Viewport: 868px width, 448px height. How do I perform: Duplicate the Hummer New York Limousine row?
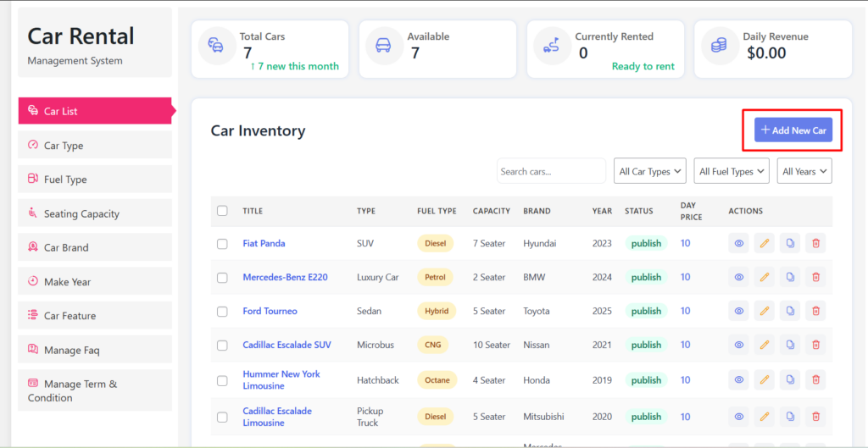(x=790, y=380)
